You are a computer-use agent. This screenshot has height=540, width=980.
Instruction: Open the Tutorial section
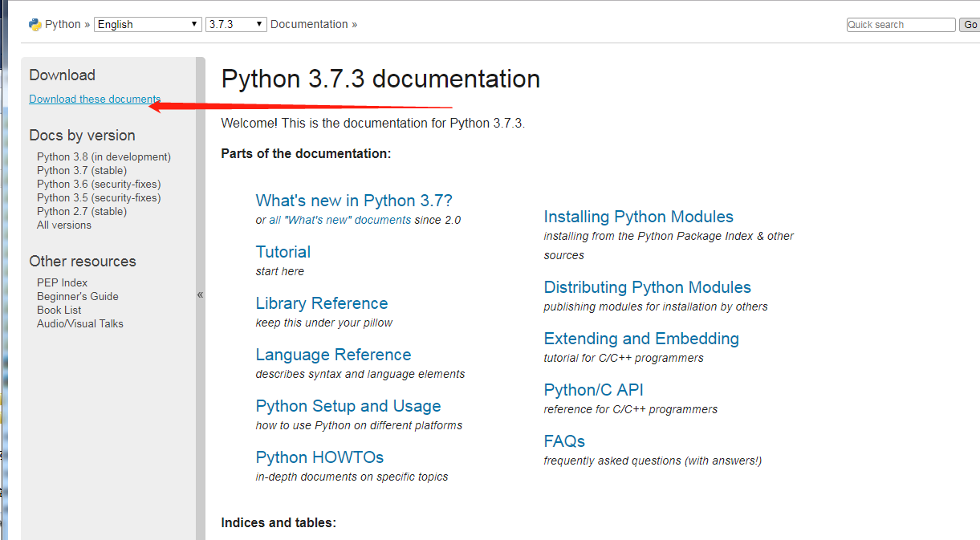tap(283, 252)
